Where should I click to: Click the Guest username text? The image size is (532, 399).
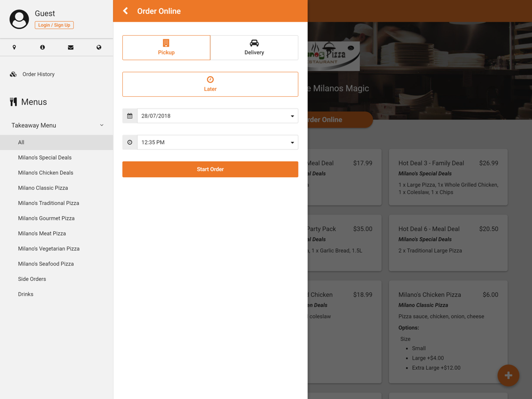tap(45, 14)
